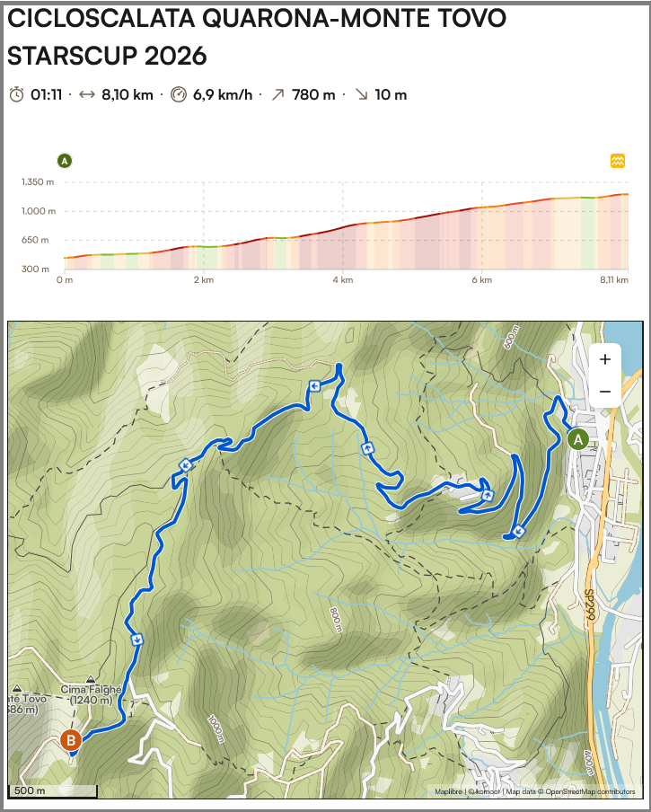The height and width of the screenshot is (812, 651).
Task: Click the yellow surface icon above elevation chart
Action: 618,161
